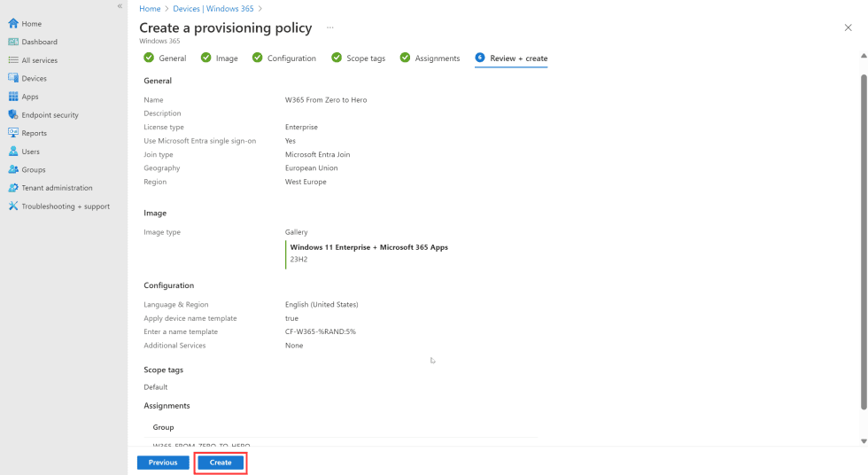
Task: Click the Additional Services None value
Action: [294, 346]
